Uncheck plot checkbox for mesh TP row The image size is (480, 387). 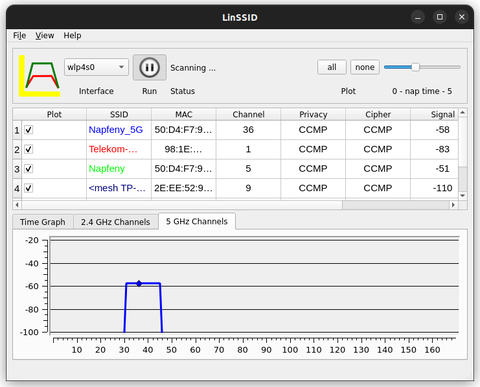point(29,188)
